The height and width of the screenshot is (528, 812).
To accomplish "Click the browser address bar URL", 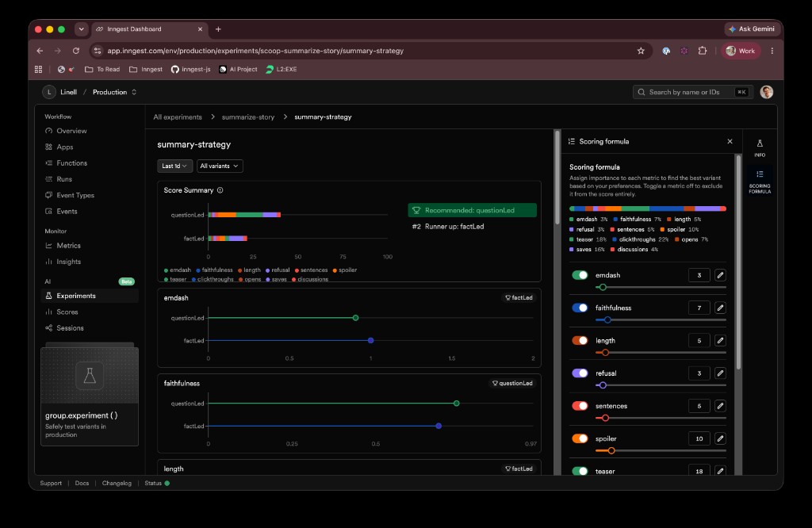I will (255, 51).
